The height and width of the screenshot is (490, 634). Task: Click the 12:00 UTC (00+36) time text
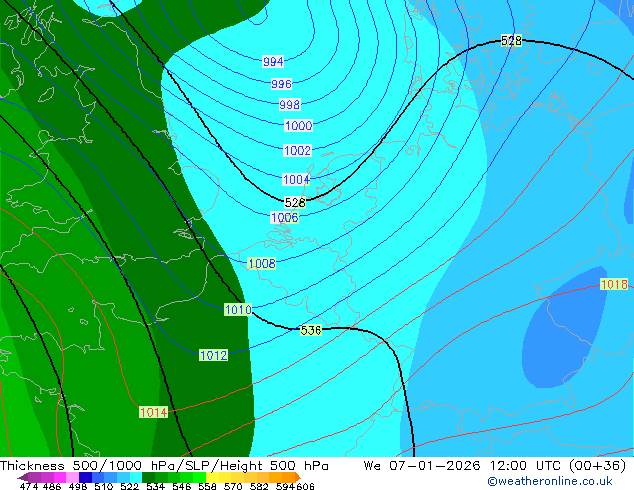[x=558, y=466]
